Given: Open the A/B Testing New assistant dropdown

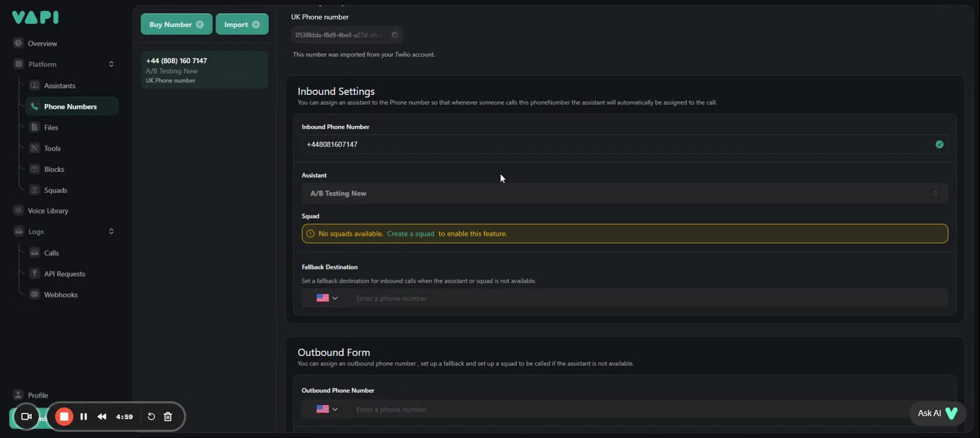Looking at the screenshot, I should coord(624,193).
